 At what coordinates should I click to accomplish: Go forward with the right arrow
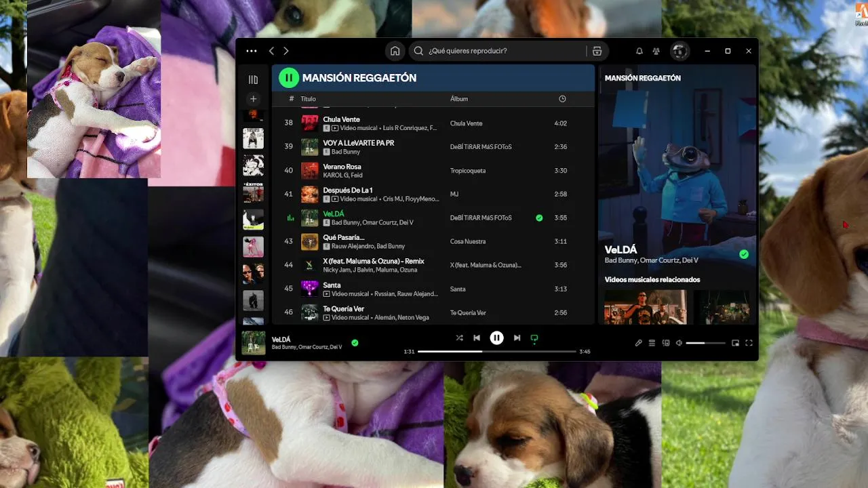285,51
